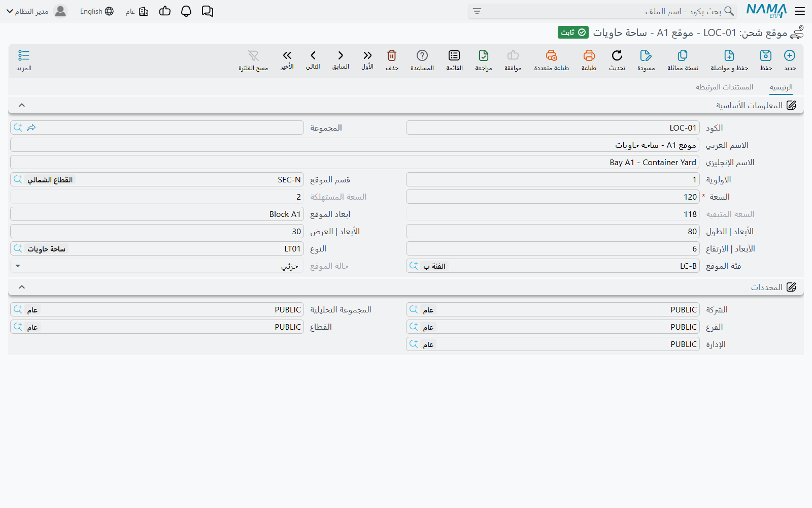Click the Draft (مسودة) icon
The width and height of the screenshot is (812, 508).
tap(646, 55)
